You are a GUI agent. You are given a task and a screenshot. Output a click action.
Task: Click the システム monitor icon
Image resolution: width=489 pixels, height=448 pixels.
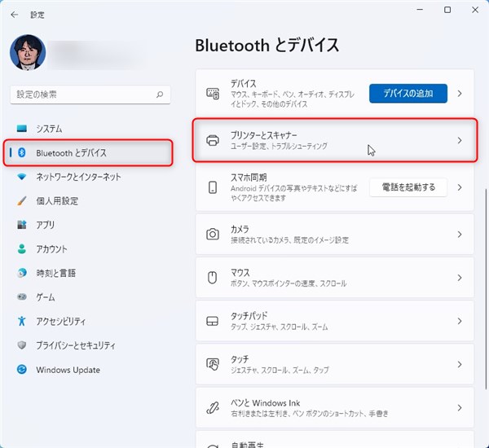21,129
